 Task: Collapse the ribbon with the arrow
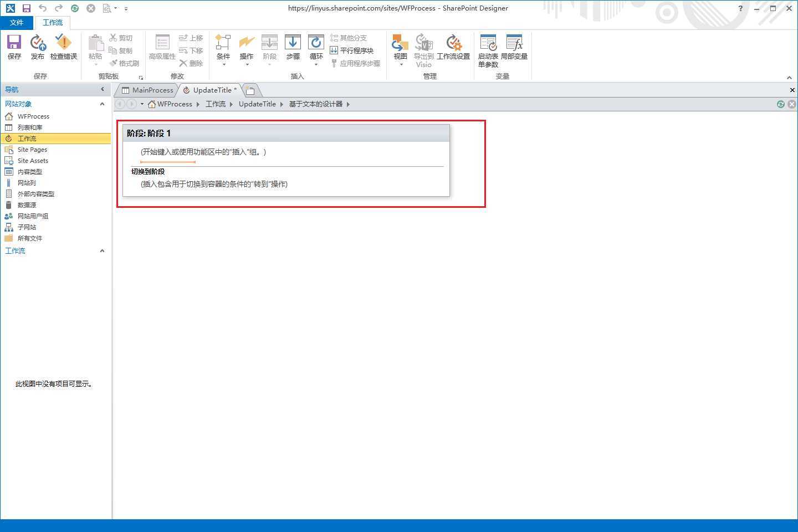point(789,78)
